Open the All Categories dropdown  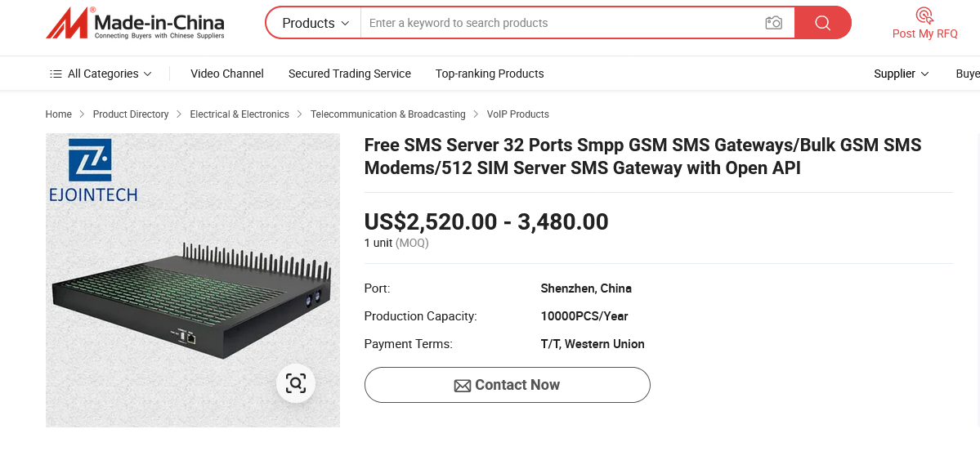(x=102, y=74)
